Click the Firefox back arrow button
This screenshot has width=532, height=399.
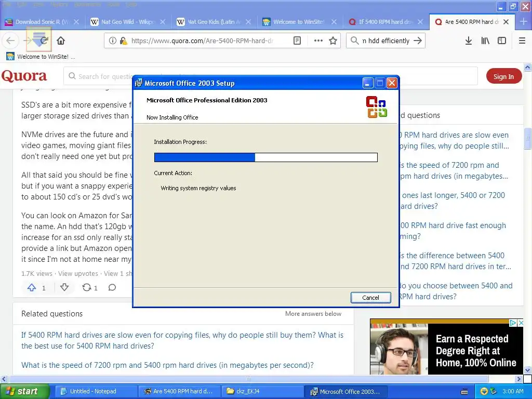pyautogui.click(x=10, y=41)
